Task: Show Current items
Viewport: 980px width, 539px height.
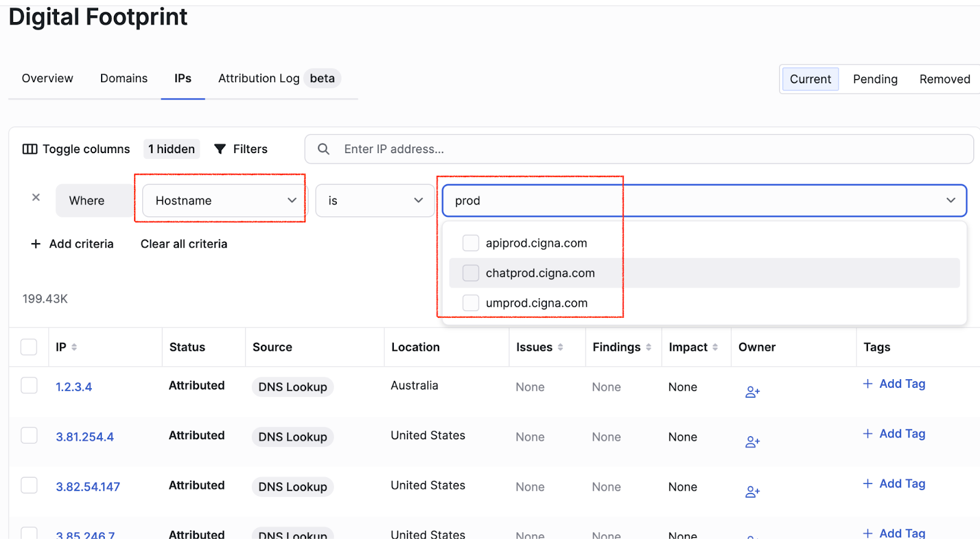Action: tap(810, 79)
